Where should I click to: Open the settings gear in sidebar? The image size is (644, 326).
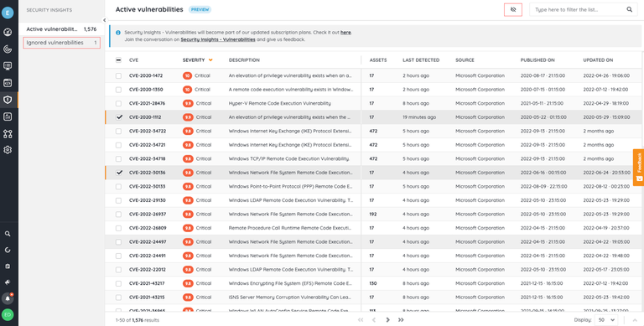point(8,150)
